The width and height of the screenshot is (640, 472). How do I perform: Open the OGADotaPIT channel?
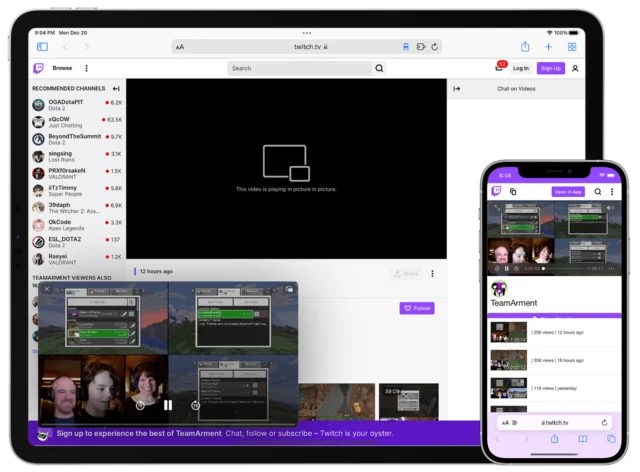click(x=77, y=105)
